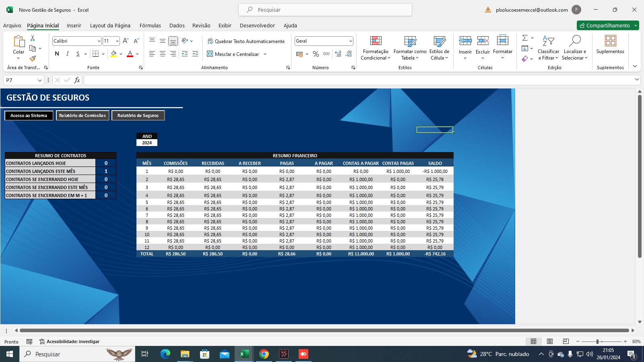Toggle underline formatting (S)

click(x=78, y=54)
